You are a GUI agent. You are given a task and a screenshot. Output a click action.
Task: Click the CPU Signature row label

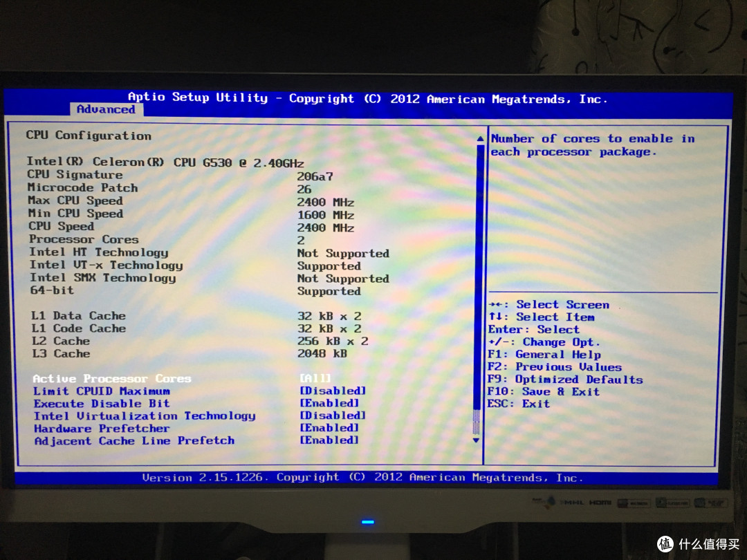75,175
